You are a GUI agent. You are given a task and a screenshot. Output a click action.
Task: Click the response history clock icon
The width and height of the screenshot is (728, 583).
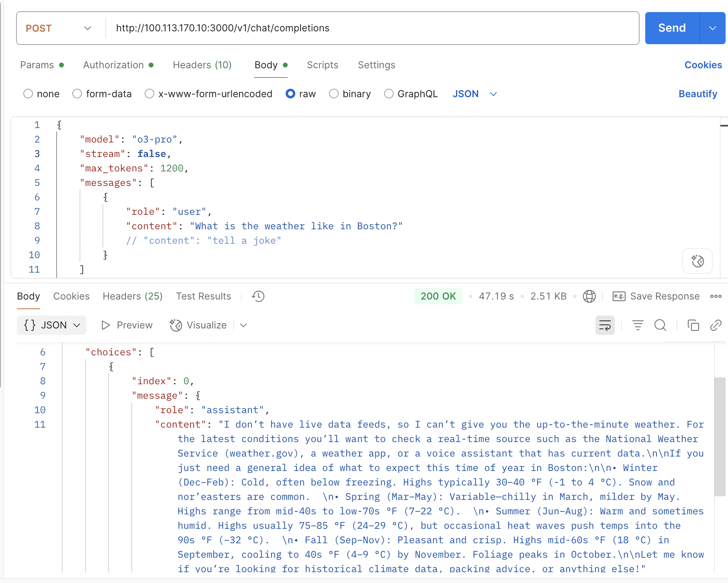tap(258, 296)
